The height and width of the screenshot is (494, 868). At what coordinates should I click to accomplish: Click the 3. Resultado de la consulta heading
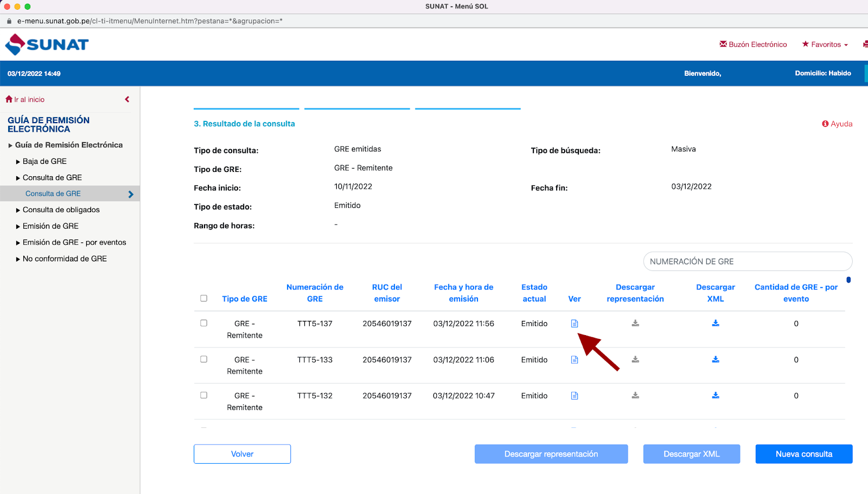click(x=245, y=124)
